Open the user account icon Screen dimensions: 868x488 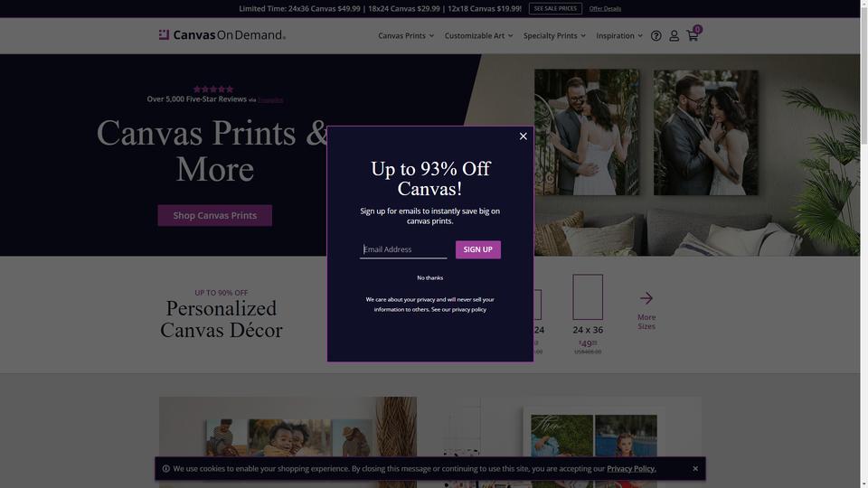(674, 35)
